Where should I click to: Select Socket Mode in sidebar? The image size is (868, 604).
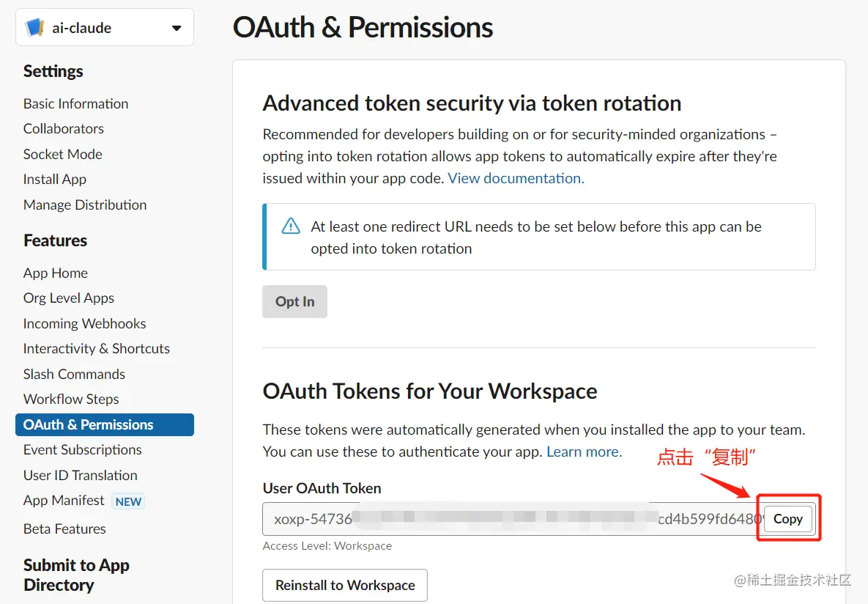pyautogui.click(x=63, y=154)
